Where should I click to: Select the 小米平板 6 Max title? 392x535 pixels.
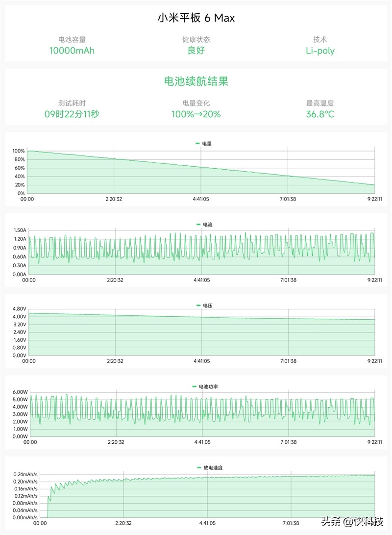point(196,18)
